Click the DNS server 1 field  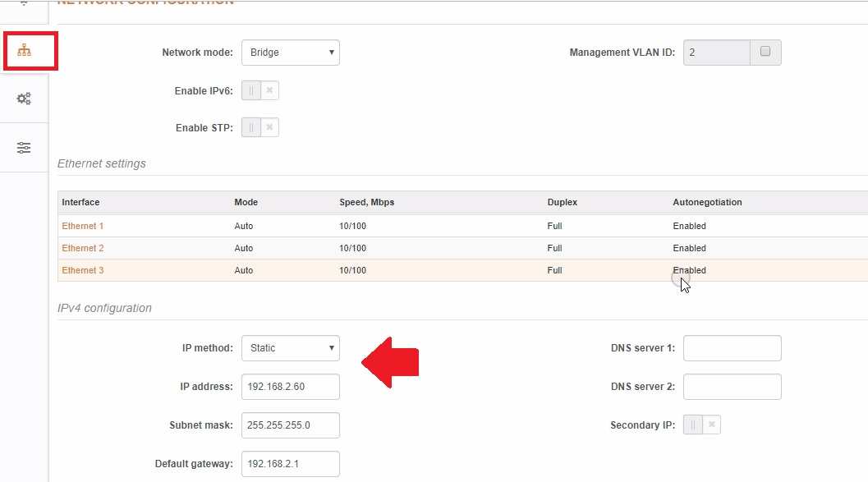[733, 348]
